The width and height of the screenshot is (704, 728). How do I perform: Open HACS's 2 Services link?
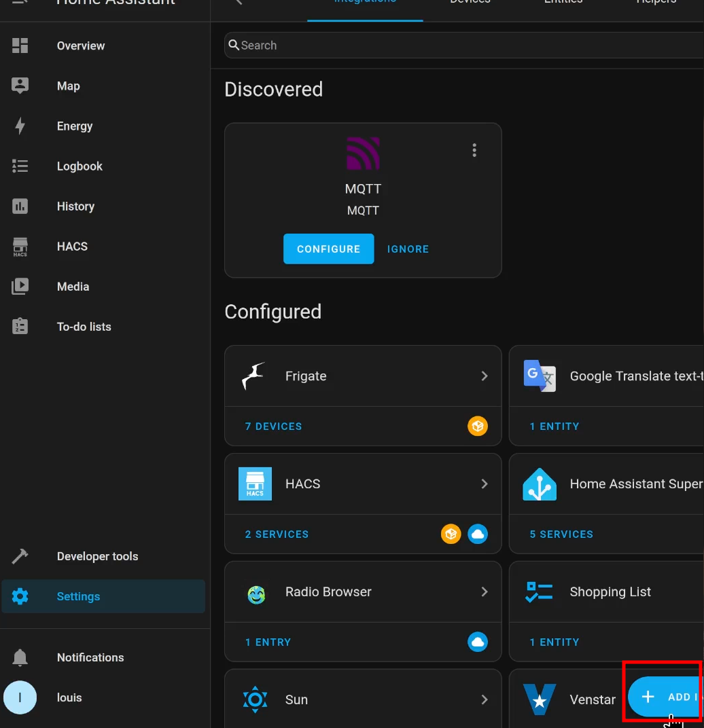tap(277, 534)
